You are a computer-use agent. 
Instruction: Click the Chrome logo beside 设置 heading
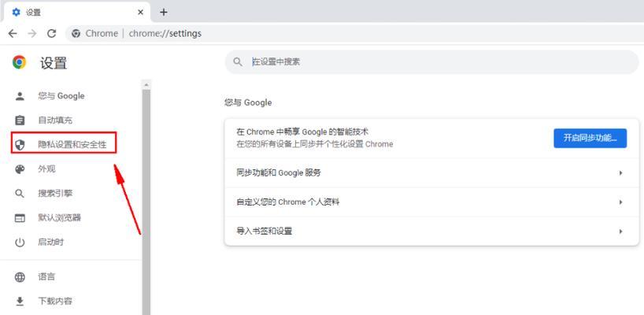(19, 62)
